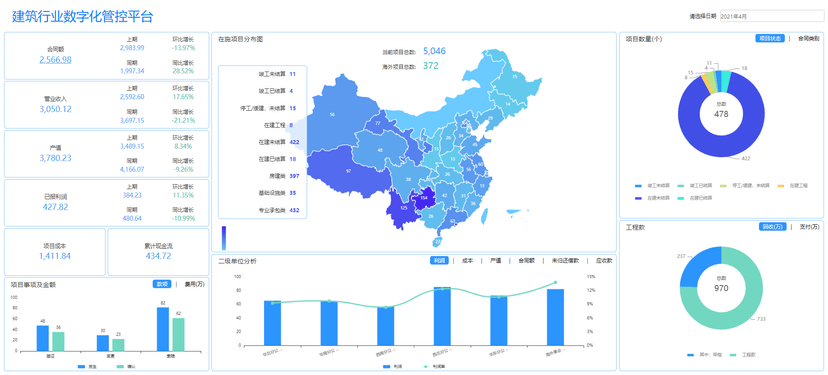Click the current project total 5,046
The width and height of the screenshot is (828, 375).
(435, 51)
